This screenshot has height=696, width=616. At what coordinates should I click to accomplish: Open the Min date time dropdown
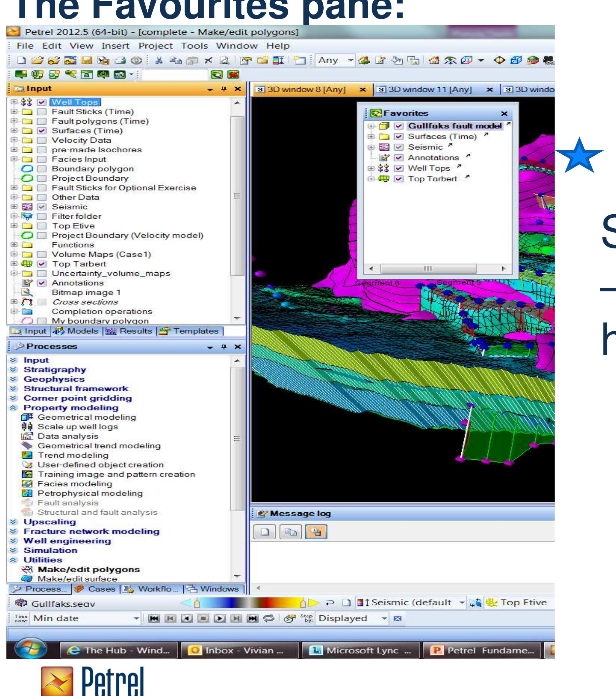[x=136, y=618]
